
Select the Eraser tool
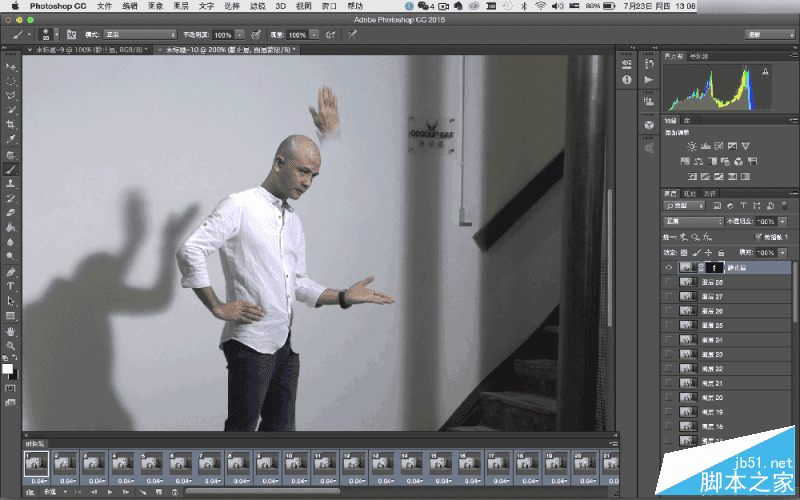(11, 213)
